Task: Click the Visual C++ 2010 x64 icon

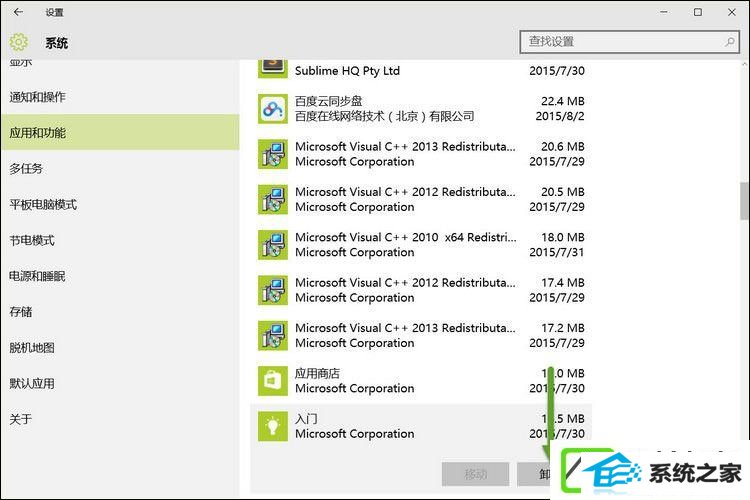Action: (x=273, y=245)
